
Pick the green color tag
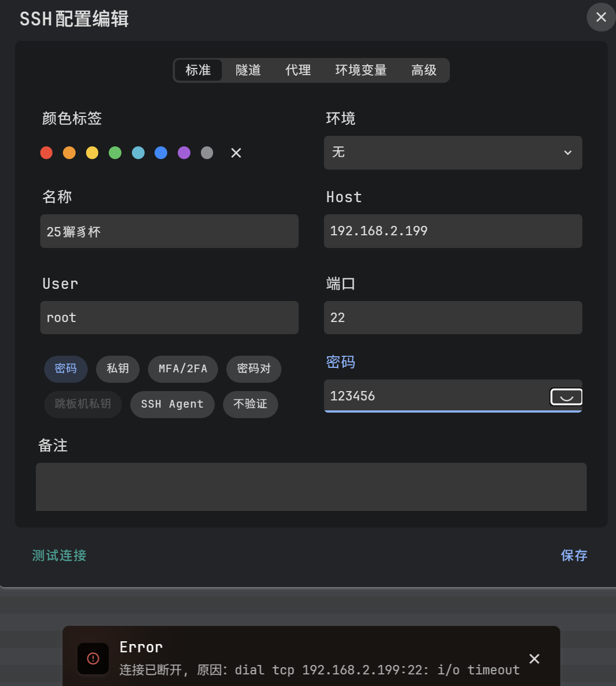pyautogui.click(x=115, y=153)
